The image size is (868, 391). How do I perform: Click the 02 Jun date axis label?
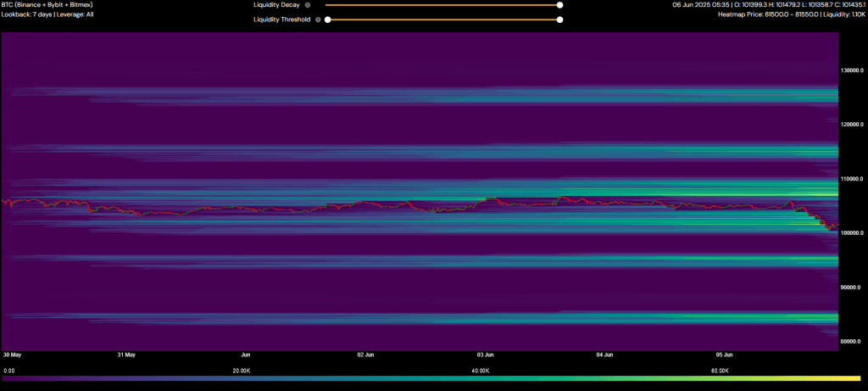[x=365, y=354]
